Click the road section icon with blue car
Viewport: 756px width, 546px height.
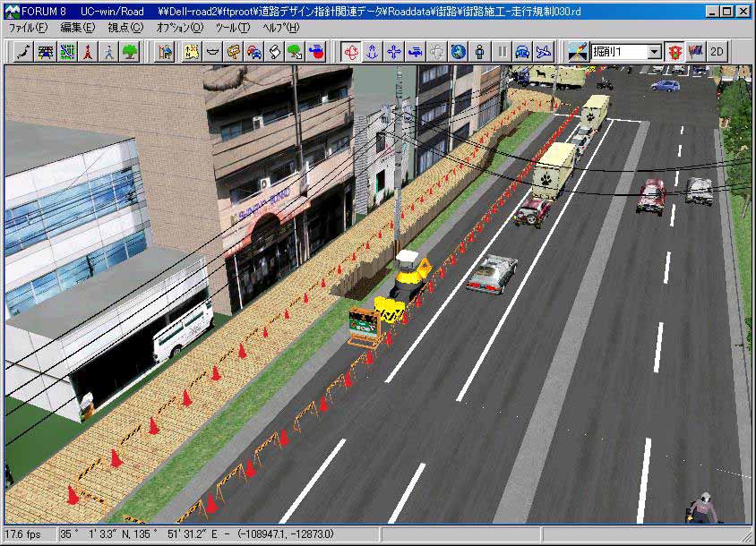[x=46, y=52]
